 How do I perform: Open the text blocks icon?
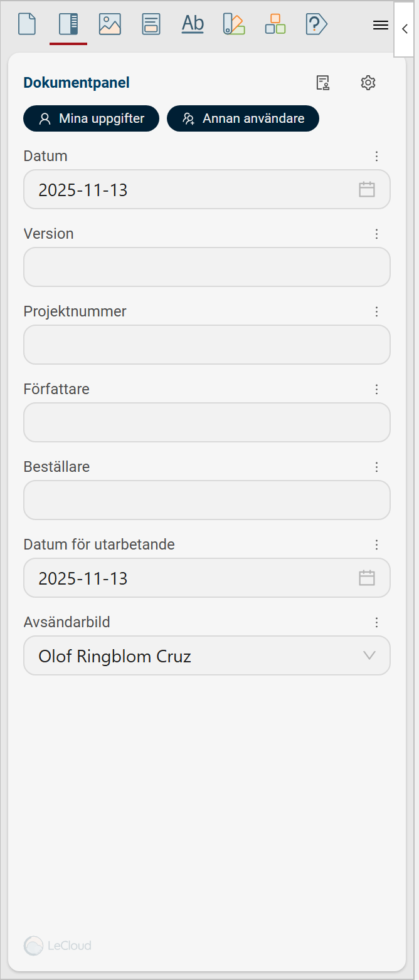pyautogui.click(x=151, y=24)
